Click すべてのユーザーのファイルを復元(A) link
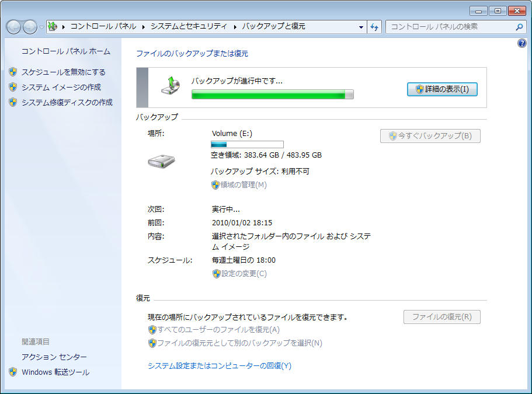This screenshot has width=532, height=394. [x=218, y=330]
